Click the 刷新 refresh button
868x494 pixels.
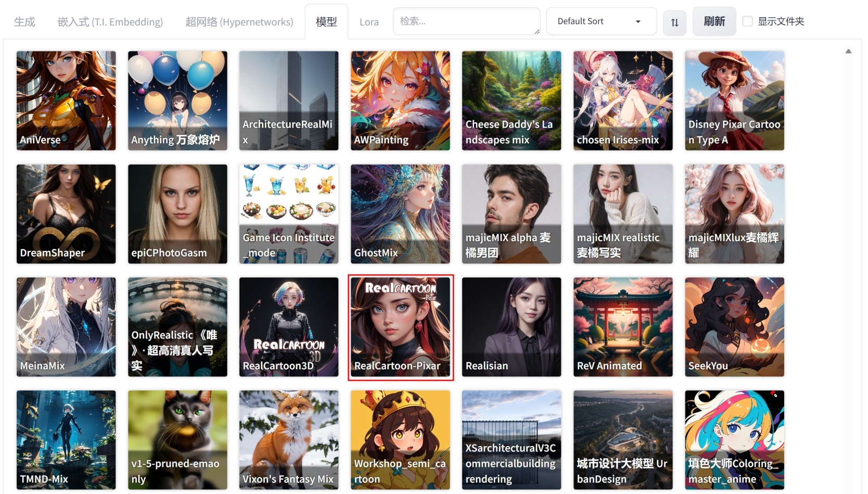714,21
